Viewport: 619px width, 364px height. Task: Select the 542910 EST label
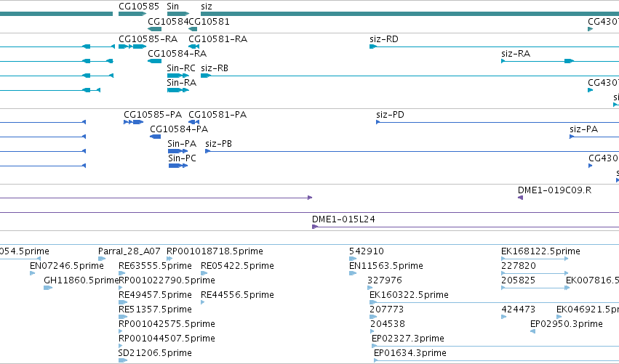click(367, 251)
